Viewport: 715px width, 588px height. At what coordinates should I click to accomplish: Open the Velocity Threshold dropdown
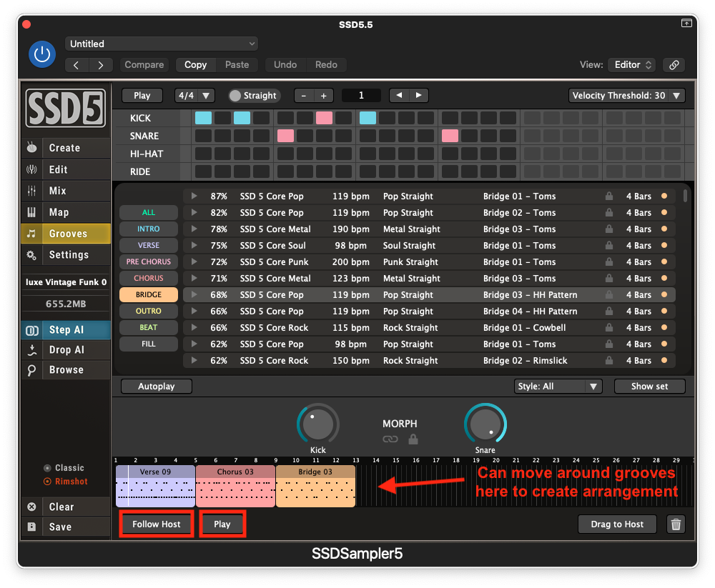626,96
